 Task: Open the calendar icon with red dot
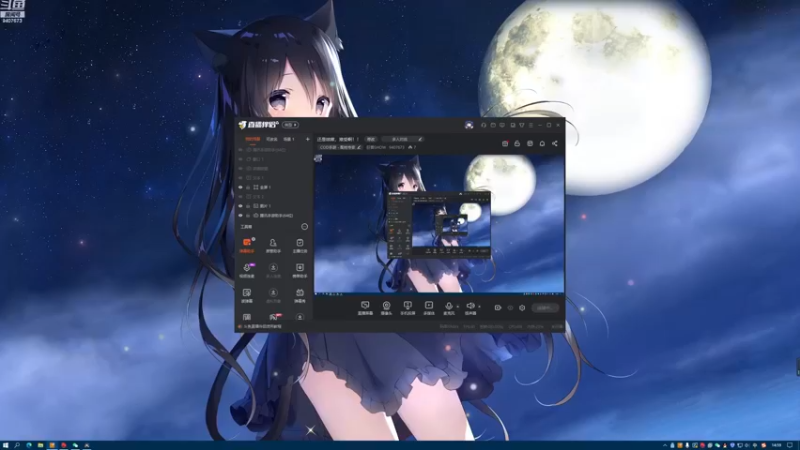point(505,143)
